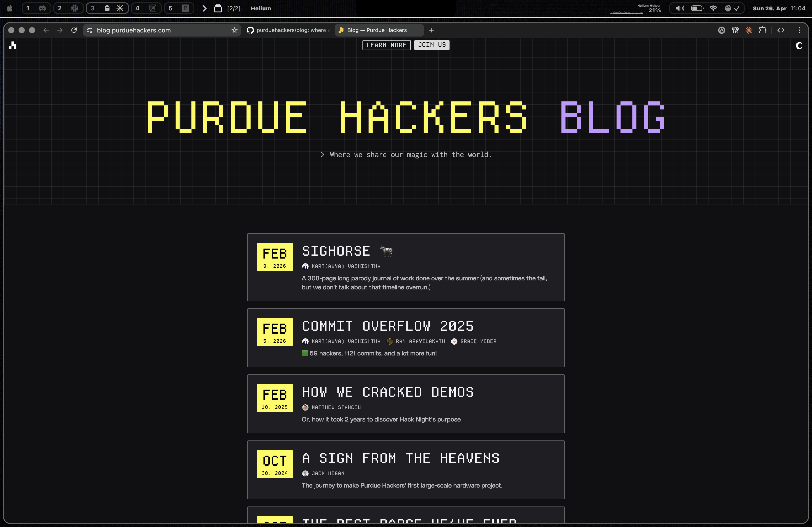Click the ghost icon in workspace 3
The height and width of the screenshot is (527, 812).
[107, 8]
